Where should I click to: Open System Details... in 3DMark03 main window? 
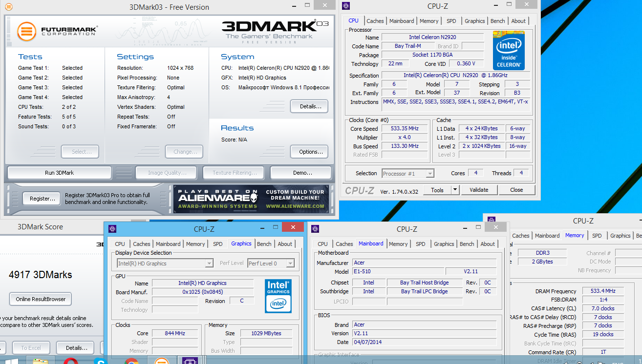309,106
